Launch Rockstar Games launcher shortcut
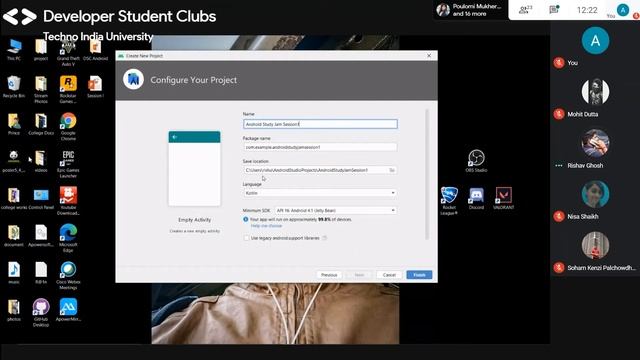640x360 pixels. (x=68, y=90)
